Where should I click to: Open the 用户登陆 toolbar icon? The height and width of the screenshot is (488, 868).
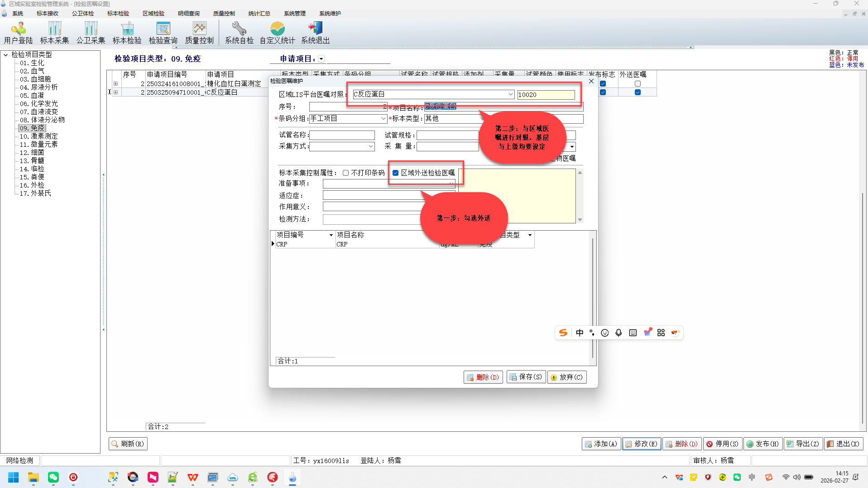[x=18, y=33]
